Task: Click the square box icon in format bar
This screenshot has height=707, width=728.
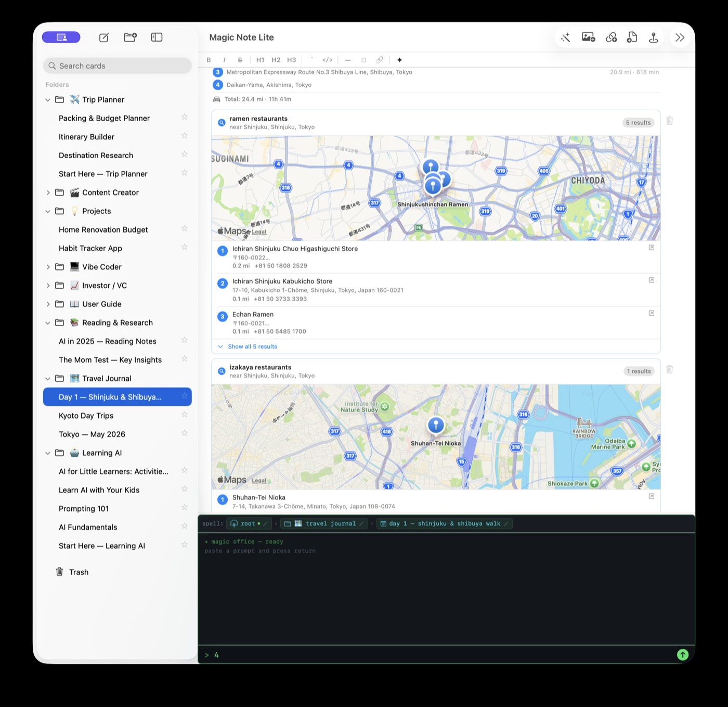Action: [x=363, y=60]
